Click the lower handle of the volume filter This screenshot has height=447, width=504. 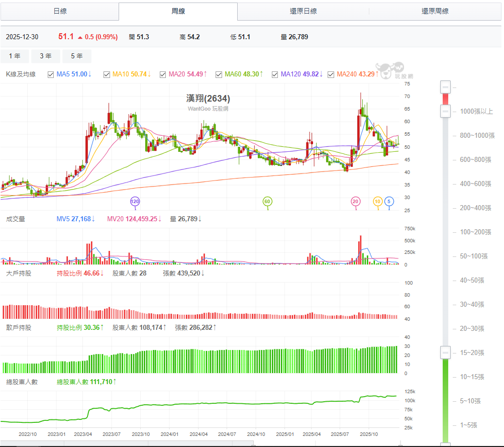point(445,352)
